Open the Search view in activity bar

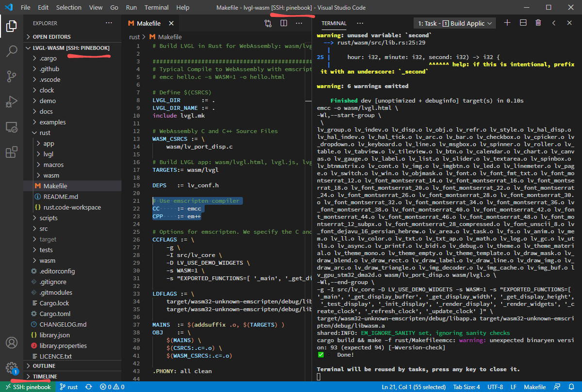coord(12,51)
